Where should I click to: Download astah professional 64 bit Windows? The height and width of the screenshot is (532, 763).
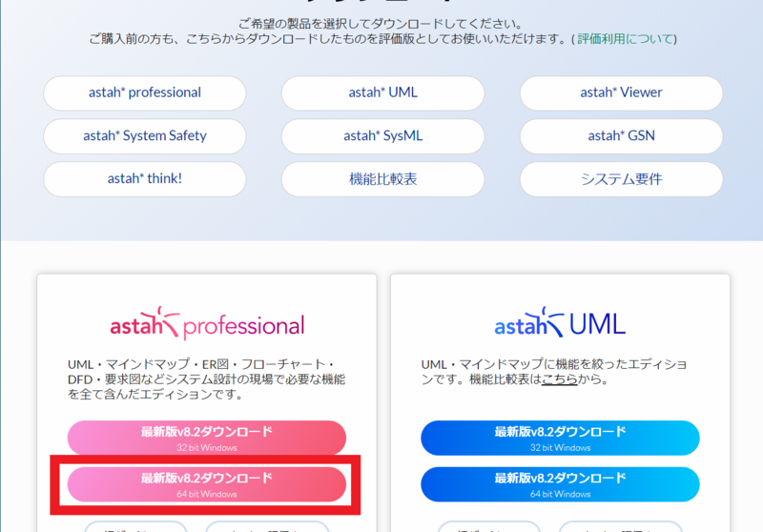point(207,484)
